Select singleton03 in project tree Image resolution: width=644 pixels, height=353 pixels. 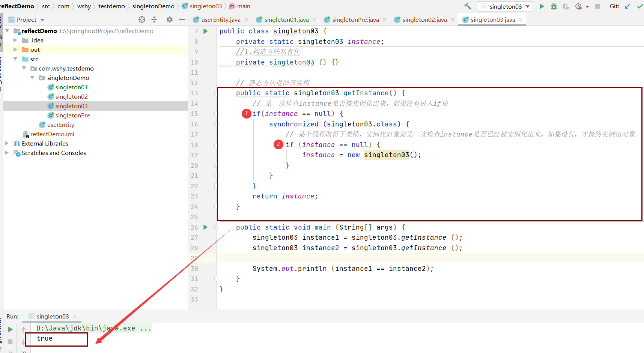click(x=71, y=106)
